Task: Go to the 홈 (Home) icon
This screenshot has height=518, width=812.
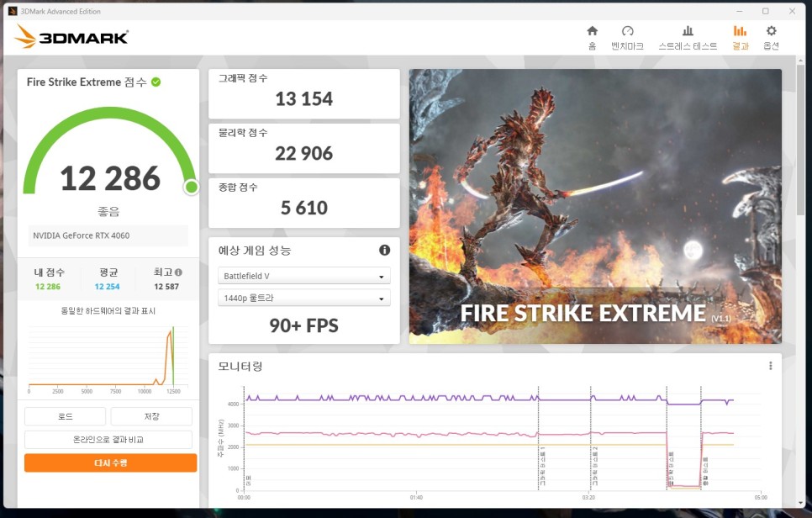Action: coord(592,32)
